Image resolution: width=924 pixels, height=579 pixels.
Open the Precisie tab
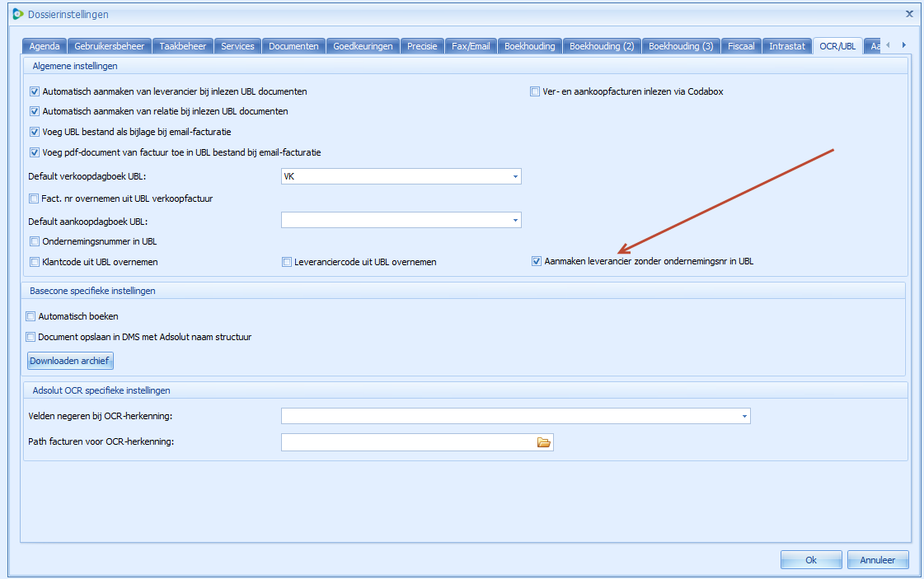tap(422, 46)
